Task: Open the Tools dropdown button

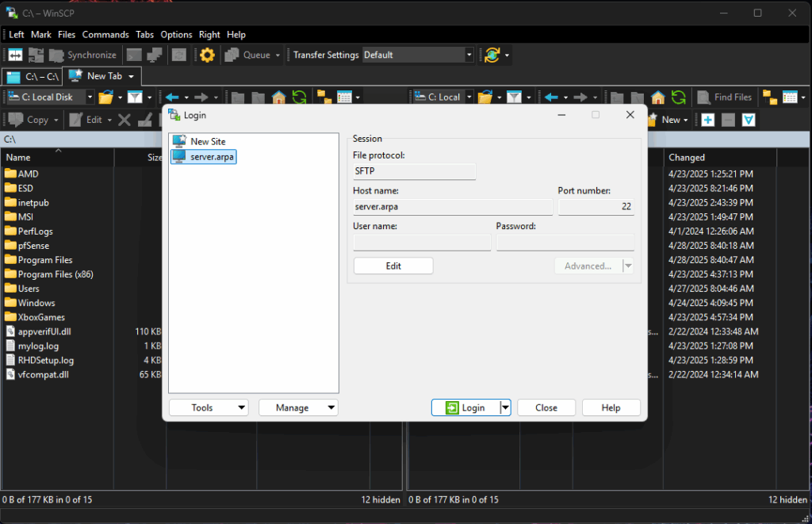Action: click(x=209, y=407)
